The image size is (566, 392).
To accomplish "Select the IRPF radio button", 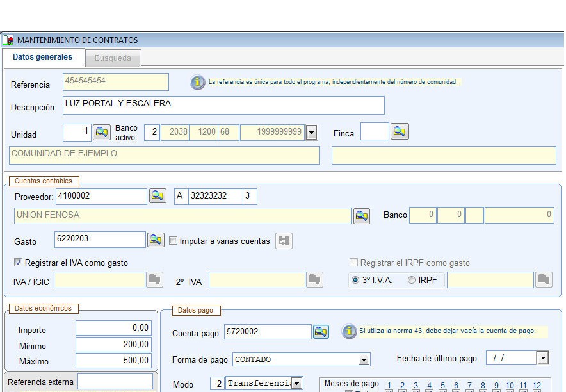I will tap(412, 280).
